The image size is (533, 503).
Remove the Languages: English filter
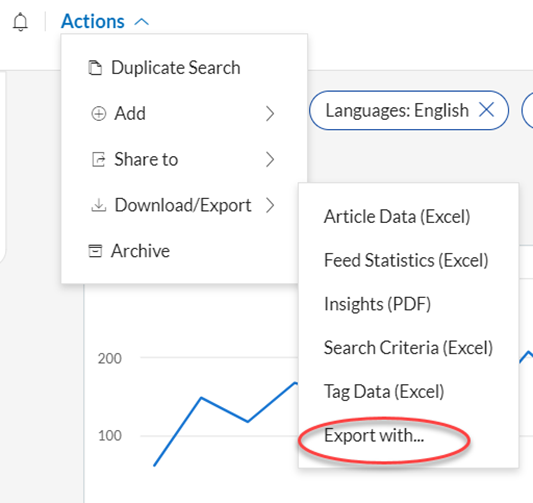(x=486, y=110)
